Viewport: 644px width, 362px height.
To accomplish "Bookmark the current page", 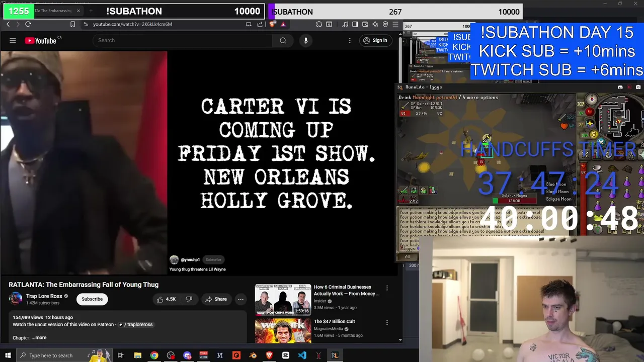I will [73, 24].
